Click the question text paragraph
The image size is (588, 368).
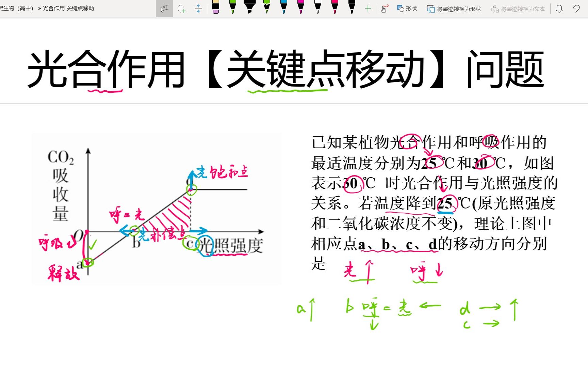(x=435, y=203)
